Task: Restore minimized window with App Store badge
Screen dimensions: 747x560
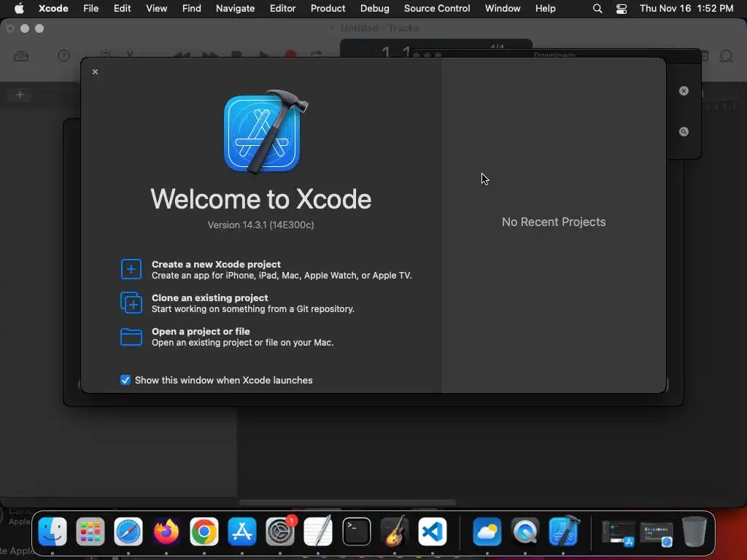Action: tap(618, 533)
